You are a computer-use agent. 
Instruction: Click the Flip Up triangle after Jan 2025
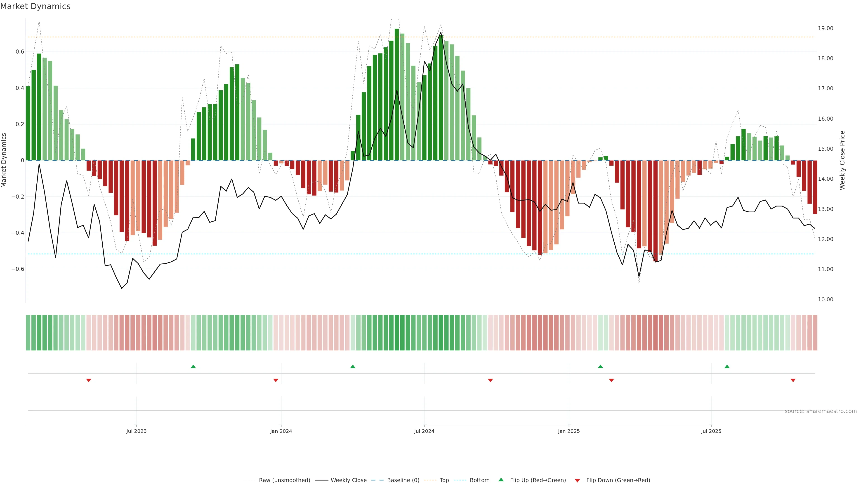[x=600, y=366]
